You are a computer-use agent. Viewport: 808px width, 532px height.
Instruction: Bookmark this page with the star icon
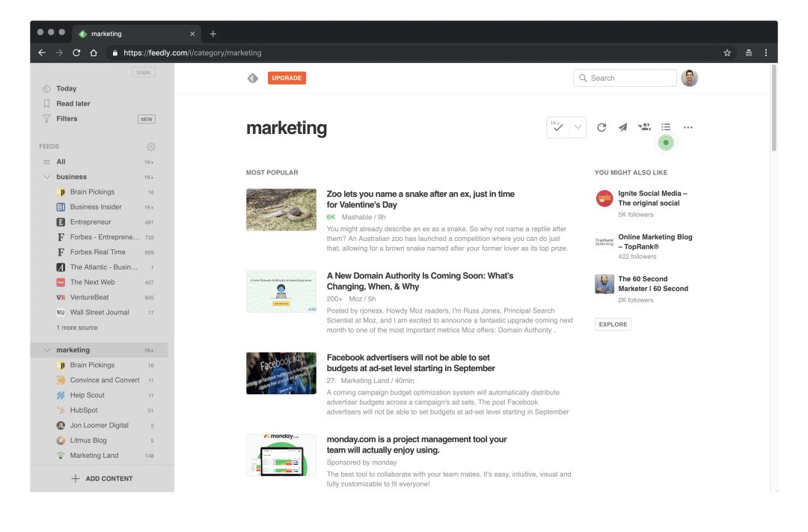(727, 53)
